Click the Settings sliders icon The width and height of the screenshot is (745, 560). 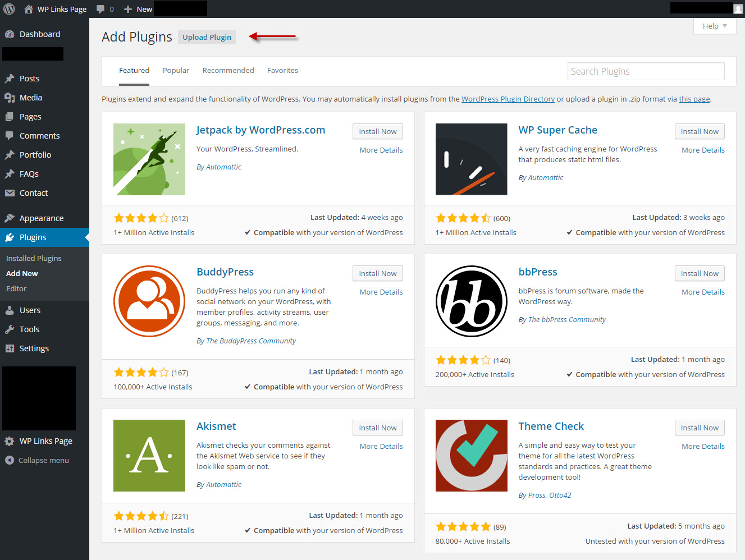click(x=10, y=348)
